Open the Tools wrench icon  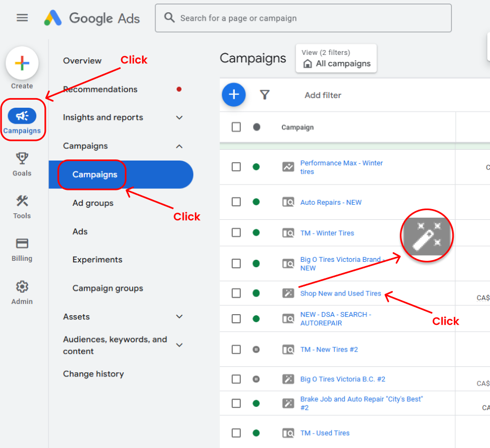[22, 201]
